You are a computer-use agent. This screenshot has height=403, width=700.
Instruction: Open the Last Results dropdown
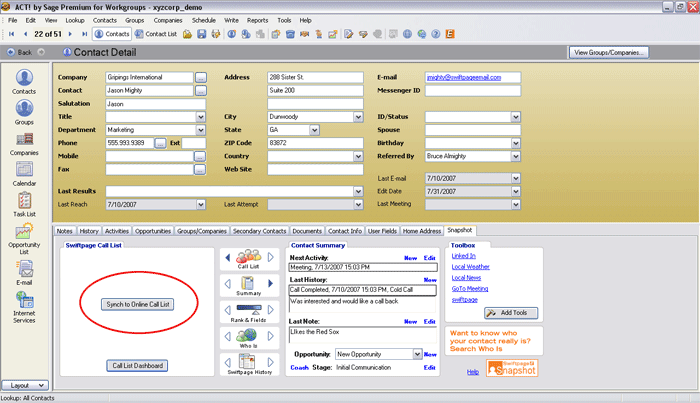pos(358,191)
